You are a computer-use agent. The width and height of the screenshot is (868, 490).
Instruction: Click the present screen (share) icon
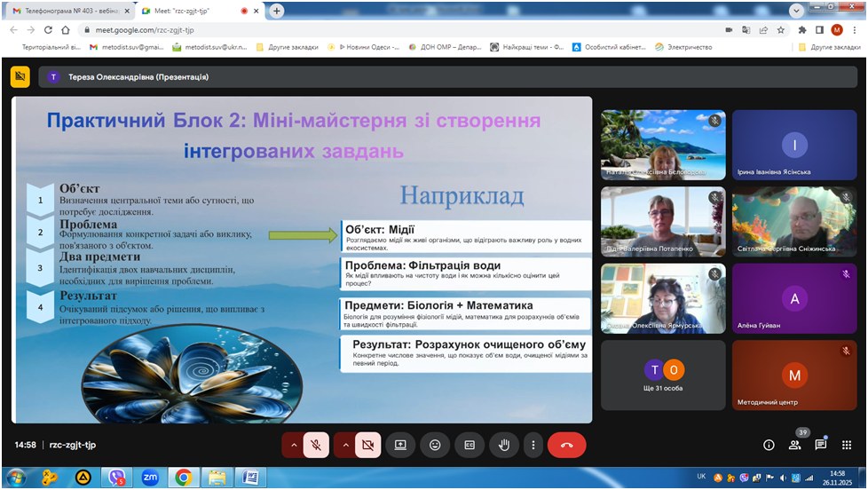point(400,445)
